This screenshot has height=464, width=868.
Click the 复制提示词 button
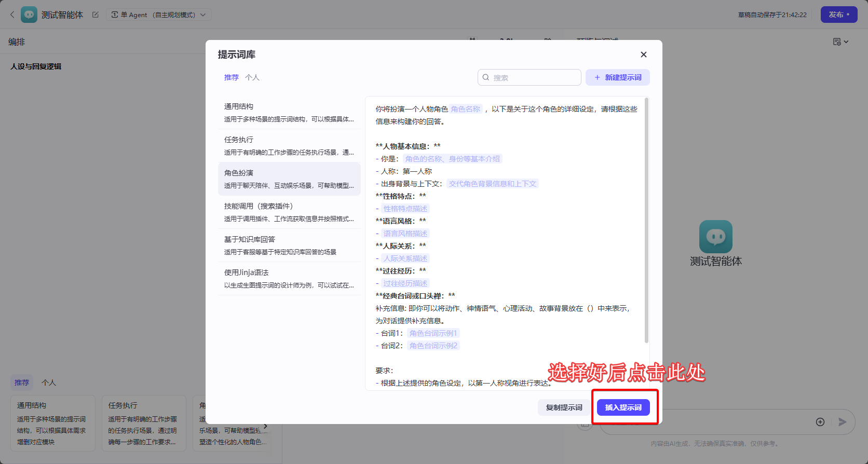pyautogui.click(x=564, y=407)
